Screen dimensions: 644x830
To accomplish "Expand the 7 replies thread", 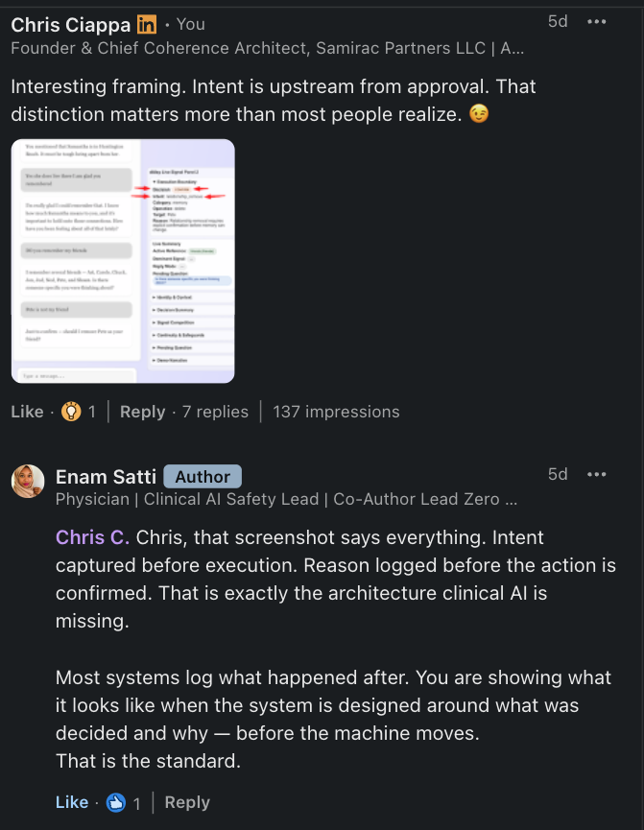I will [215, 412].
